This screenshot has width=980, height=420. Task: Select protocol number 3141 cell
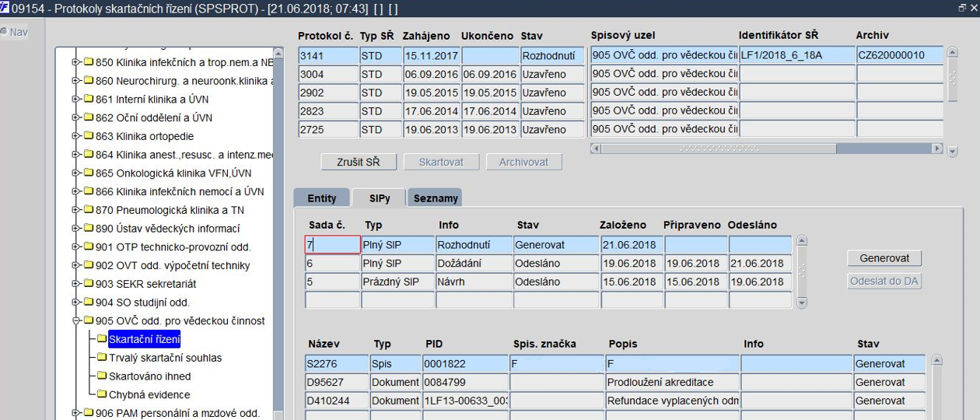328,56
